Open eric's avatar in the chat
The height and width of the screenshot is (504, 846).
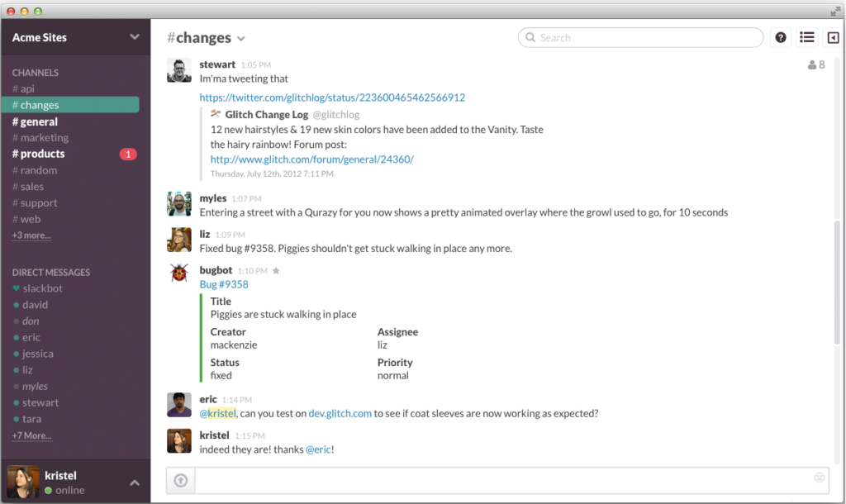(179, 405)
